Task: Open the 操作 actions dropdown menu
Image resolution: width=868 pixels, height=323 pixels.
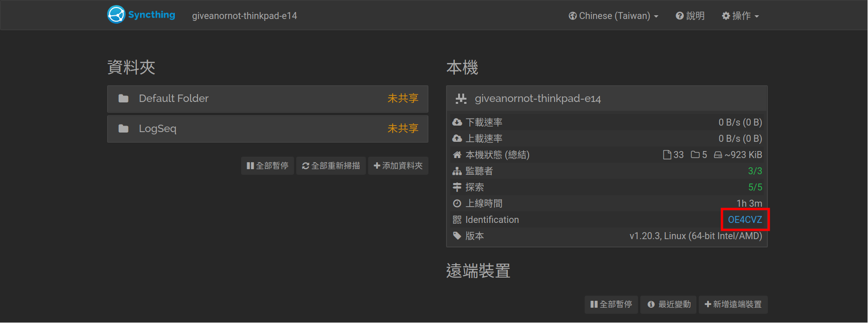Action: pos(740,16)
